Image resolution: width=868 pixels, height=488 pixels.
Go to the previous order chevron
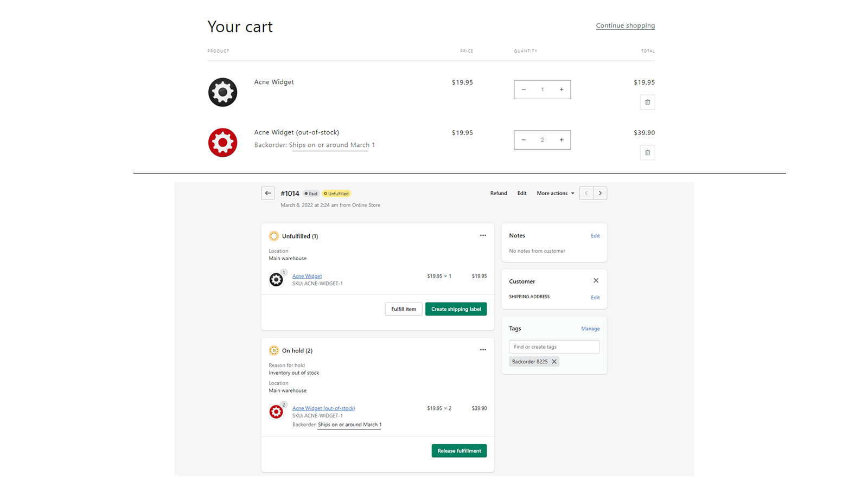pos(586,193)
